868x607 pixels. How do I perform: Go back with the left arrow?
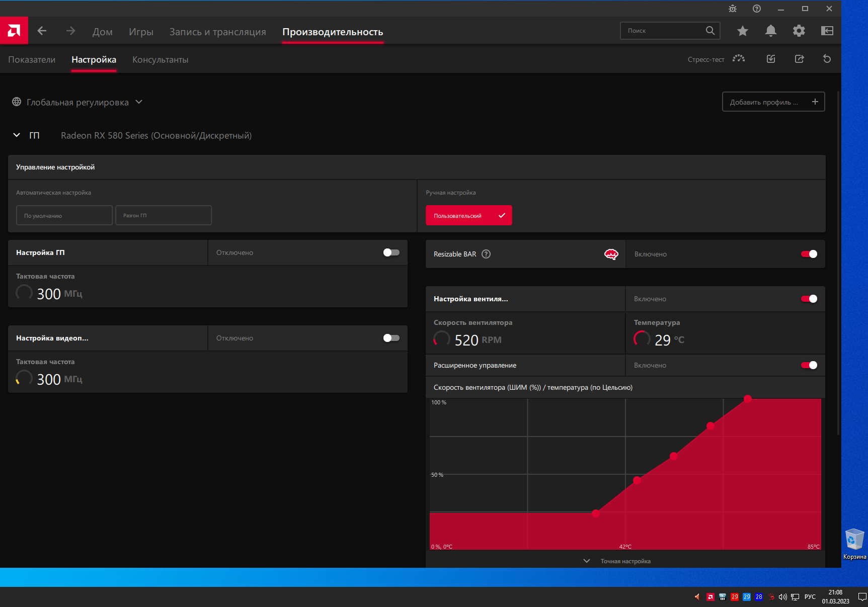42,31
